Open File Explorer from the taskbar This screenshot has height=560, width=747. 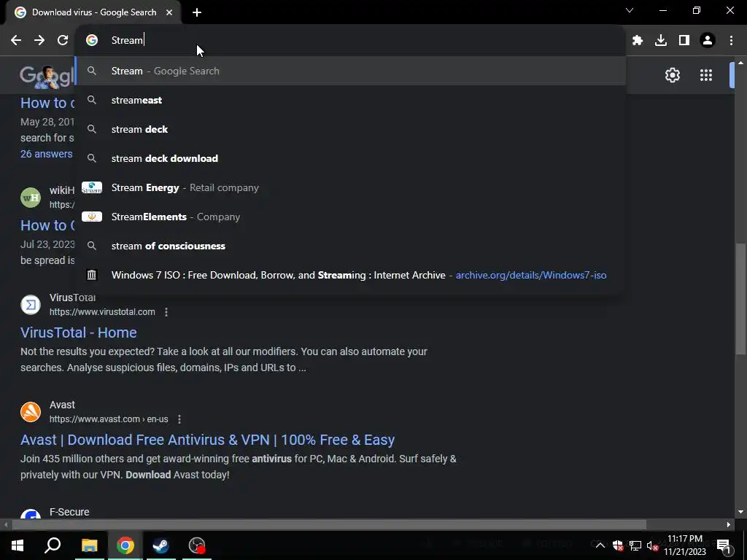[89, 545]
